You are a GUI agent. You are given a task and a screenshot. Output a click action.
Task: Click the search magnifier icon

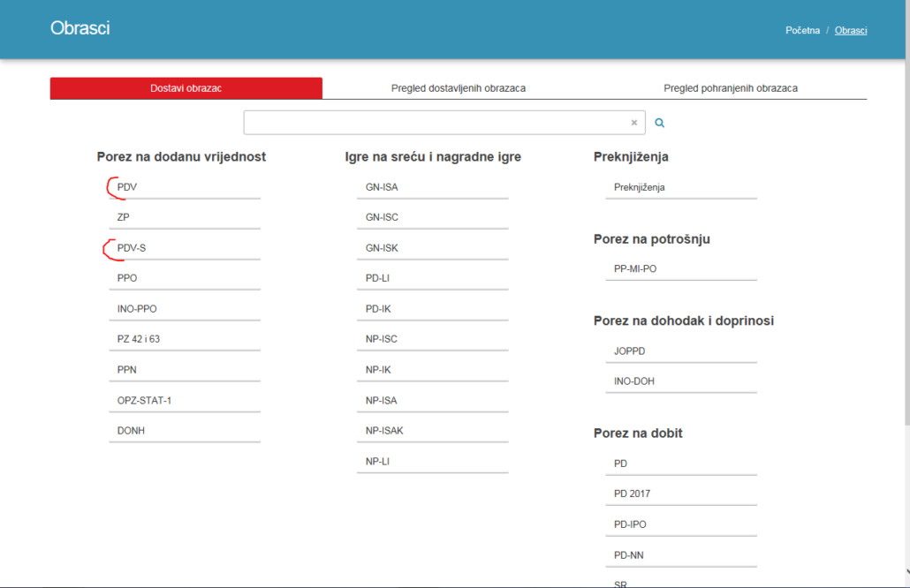tap(659, 122)
